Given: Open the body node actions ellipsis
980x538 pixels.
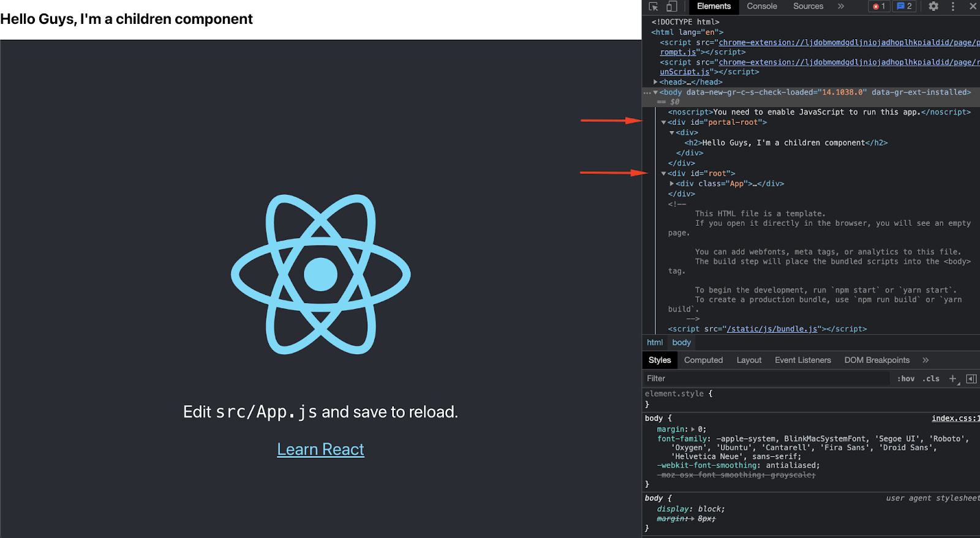Looking at the screenshot, I should point(647,92).
